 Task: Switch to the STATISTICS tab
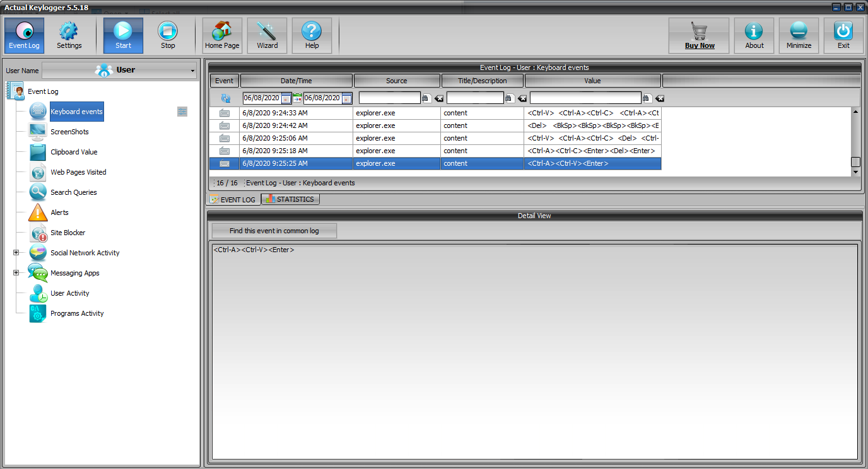(x=290, y=199)
